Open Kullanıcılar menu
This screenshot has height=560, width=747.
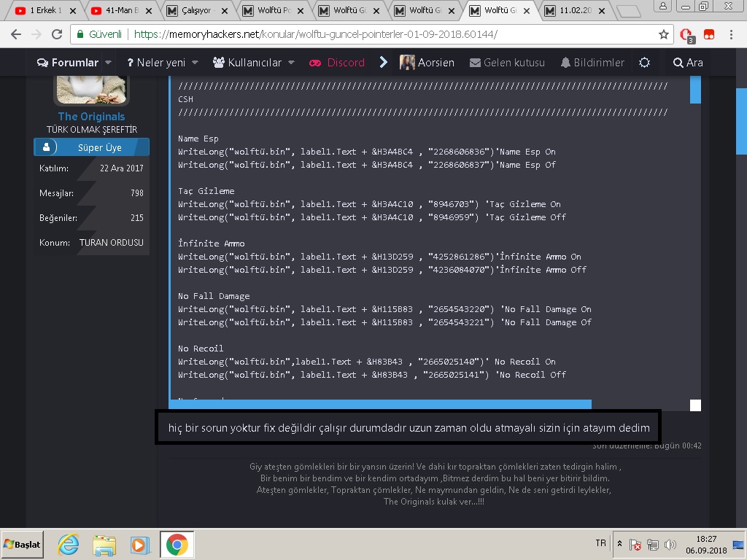247,63
